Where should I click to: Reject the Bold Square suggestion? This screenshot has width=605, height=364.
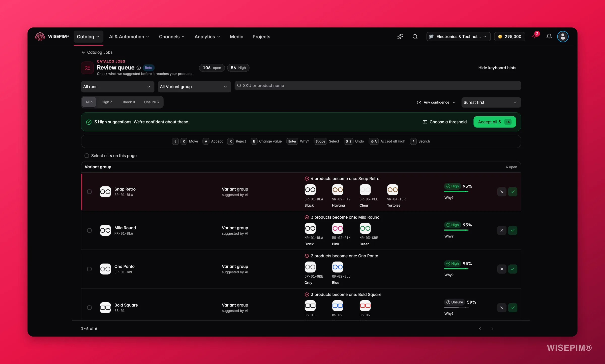(502, 308)
